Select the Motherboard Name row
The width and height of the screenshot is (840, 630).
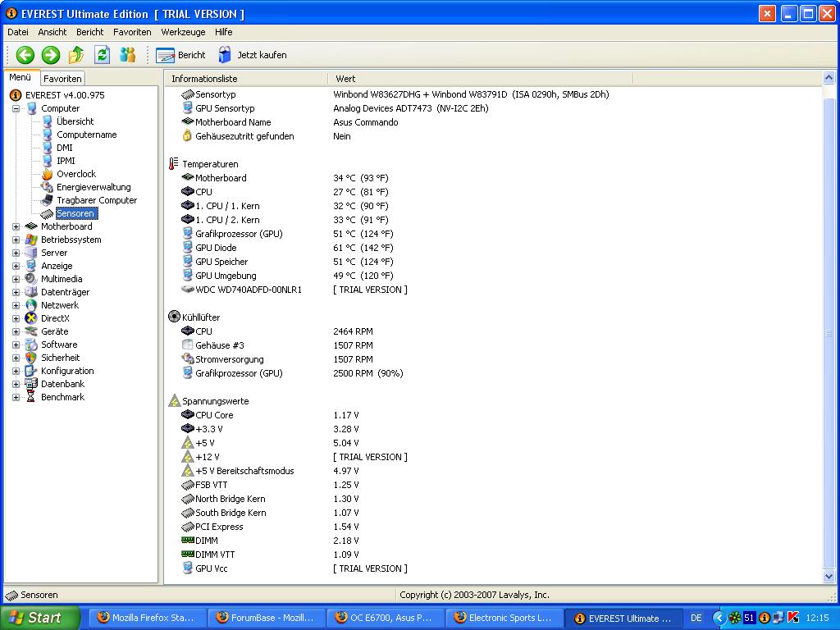pos(290,122)
